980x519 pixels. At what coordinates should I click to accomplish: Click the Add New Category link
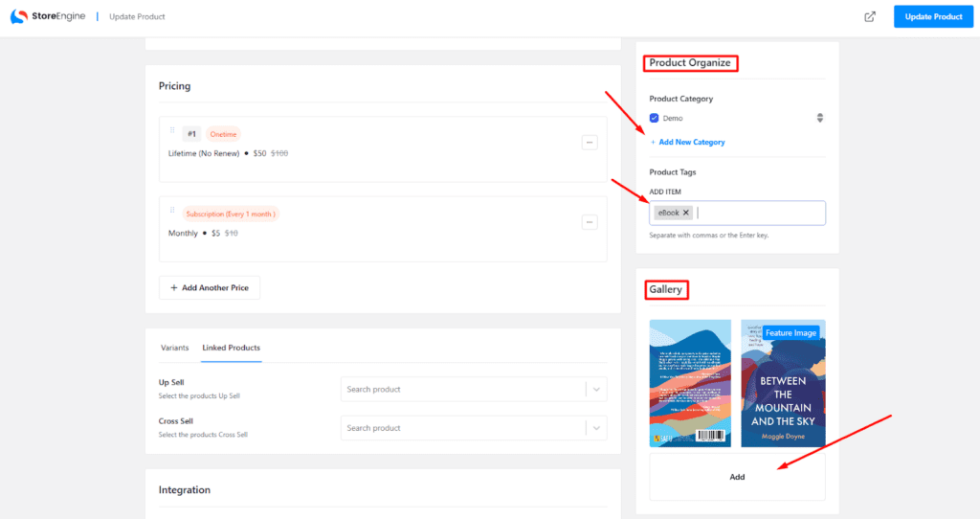coord(687,142)
